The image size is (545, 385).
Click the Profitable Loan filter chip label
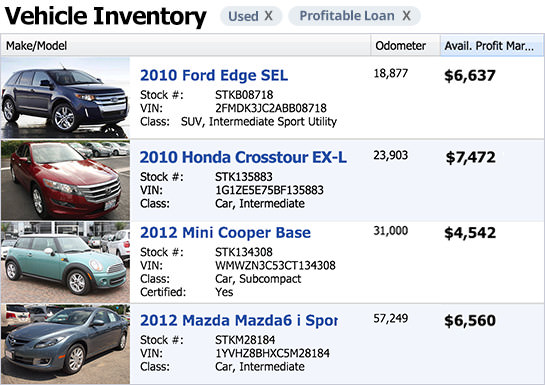(x=347, y=16)
